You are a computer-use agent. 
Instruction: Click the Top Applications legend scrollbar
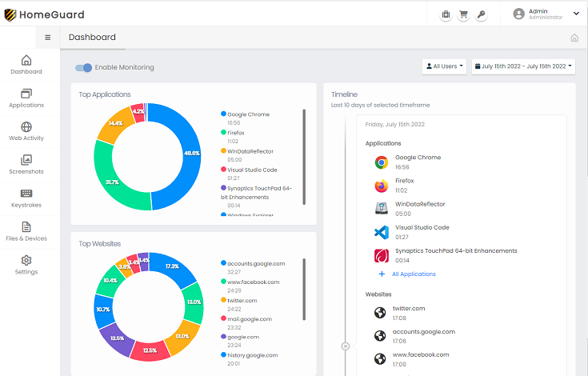(x=304, y=157)
